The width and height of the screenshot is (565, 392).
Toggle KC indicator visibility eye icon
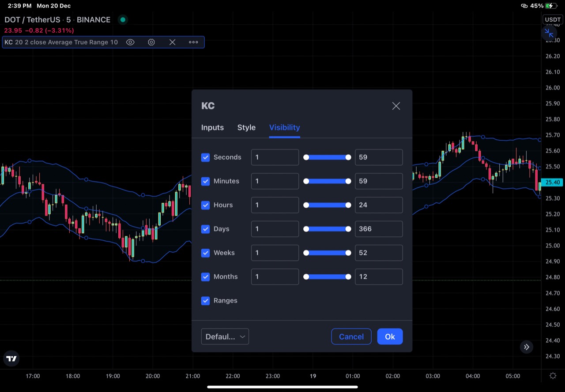tap(130, 42)
